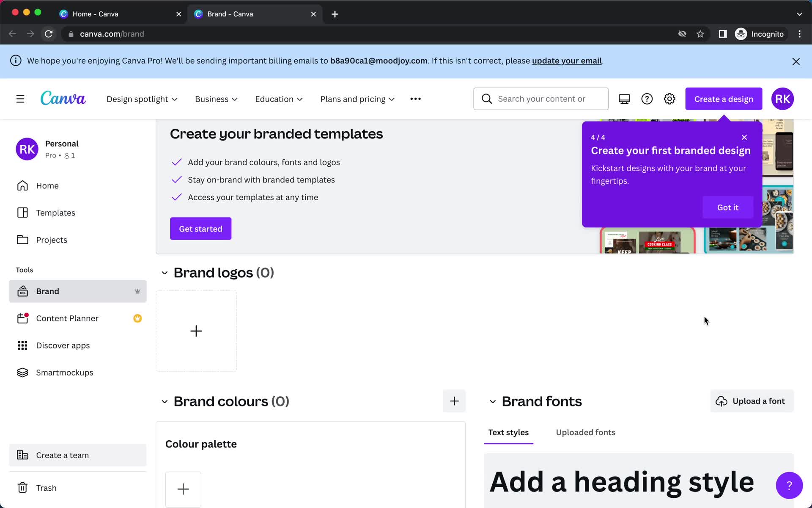This screenshot has width=812, height=508.
Task: Click Got it in tooltip
Action: [727, 207]
